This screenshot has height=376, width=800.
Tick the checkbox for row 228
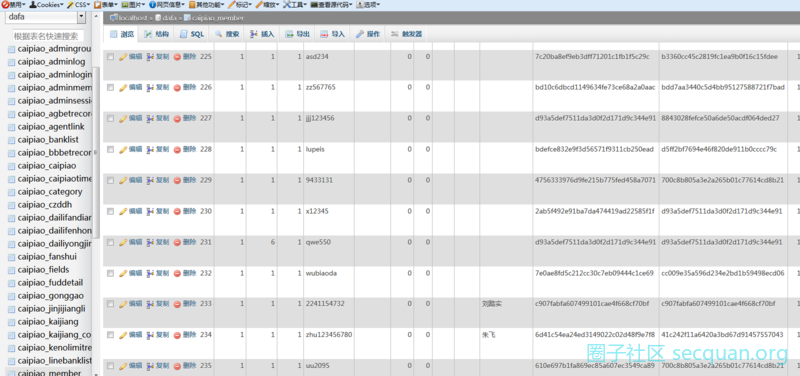tap(110, 149)
